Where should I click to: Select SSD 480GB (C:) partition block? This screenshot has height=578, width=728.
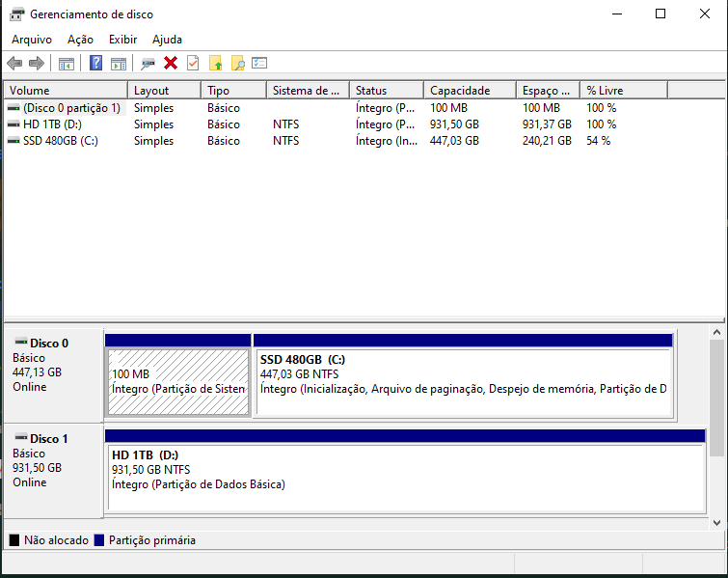pyautogui.click(x=463, y=375)
